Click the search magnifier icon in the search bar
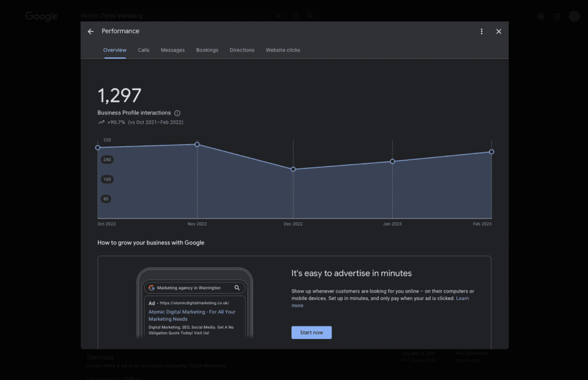The image size is (588, 380). coord(310,16)
